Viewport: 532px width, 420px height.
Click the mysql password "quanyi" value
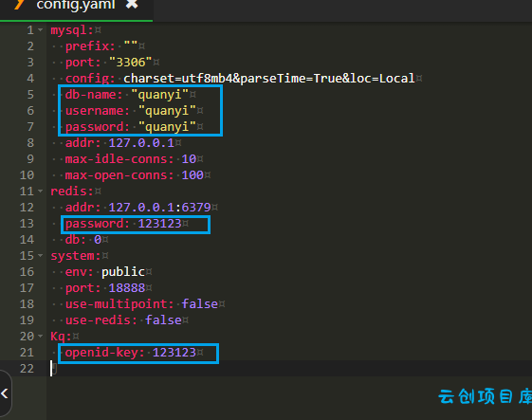pos(167,127)
